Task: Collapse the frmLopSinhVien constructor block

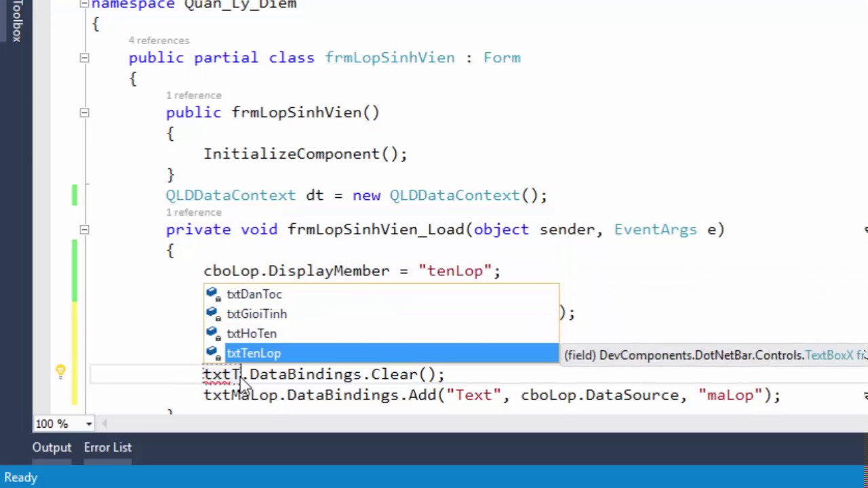Action: (84, 113)
